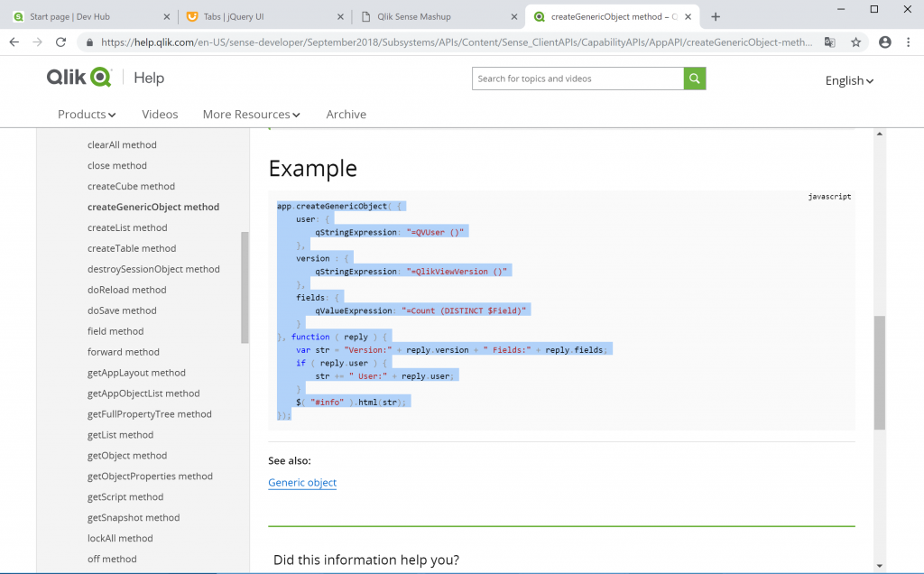Reload the page with the refresh icon
The image size is (924, 574).
pyautogui.click(x=60, y=42)
